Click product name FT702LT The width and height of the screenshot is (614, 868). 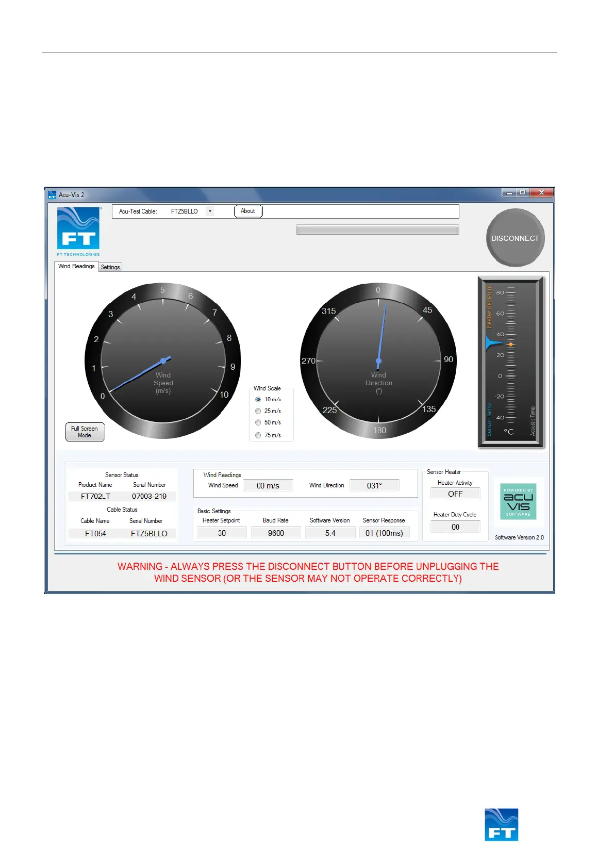tap(95, 497)
